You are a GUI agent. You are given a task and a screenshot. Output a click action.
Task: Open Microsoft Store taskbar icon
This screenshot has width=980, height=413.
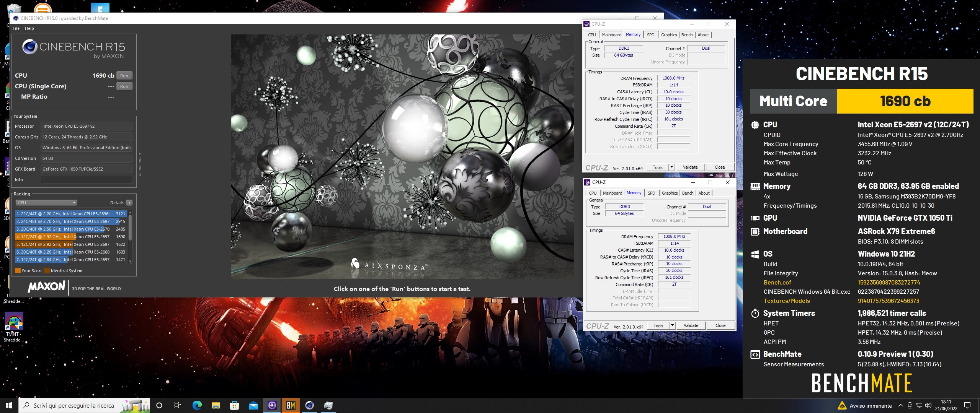[x=234, y=405]
